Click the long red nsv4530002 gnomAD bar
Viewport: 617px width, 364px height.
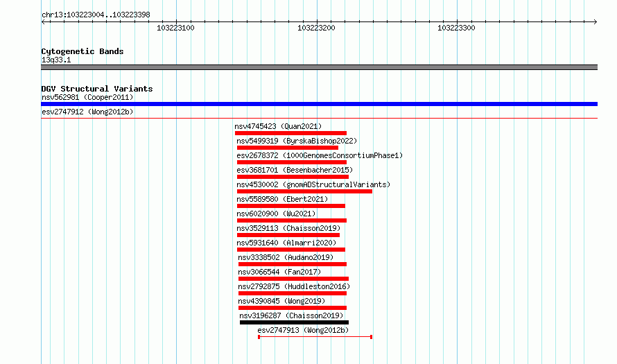304,191
